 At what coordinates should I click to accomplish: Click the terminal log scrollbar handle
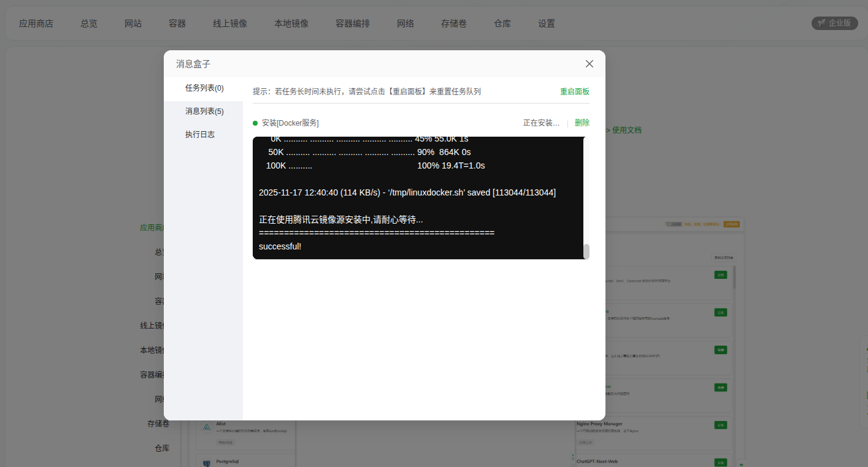point(586,251)
